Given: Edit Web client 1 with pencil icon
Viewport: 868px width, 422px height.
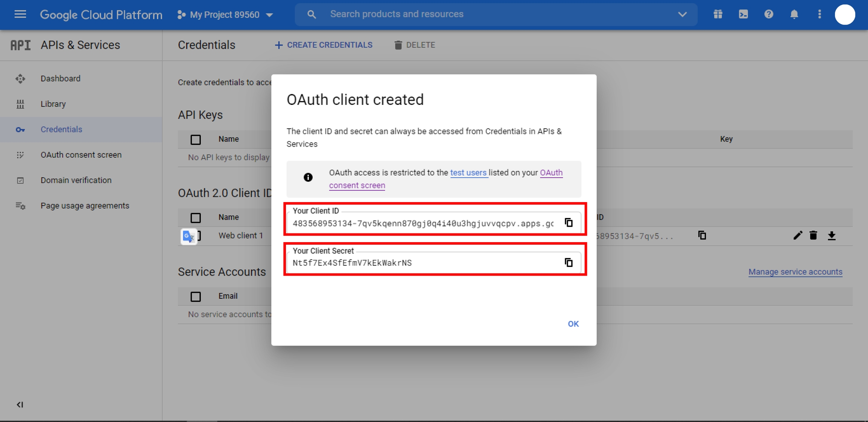Looking at the screenshot, I should tap(797, 236).
